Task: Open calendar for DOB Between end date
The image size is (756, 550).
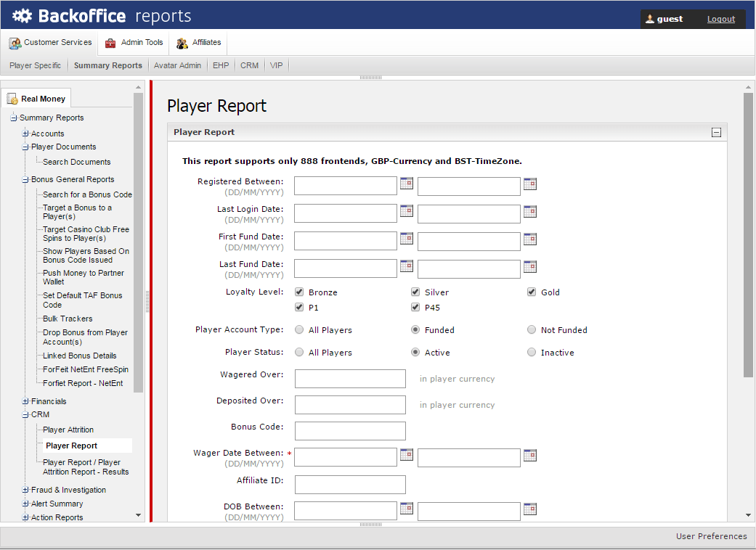Action: coord(530,509)
